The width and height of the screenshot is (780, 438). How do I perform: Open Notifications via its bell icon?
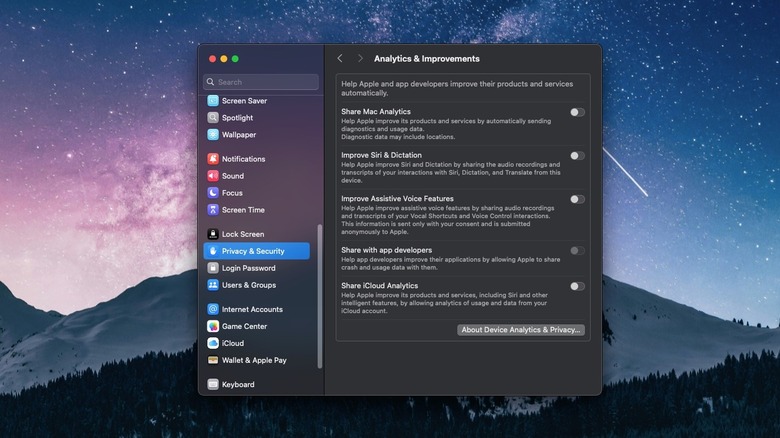point(213,159)
